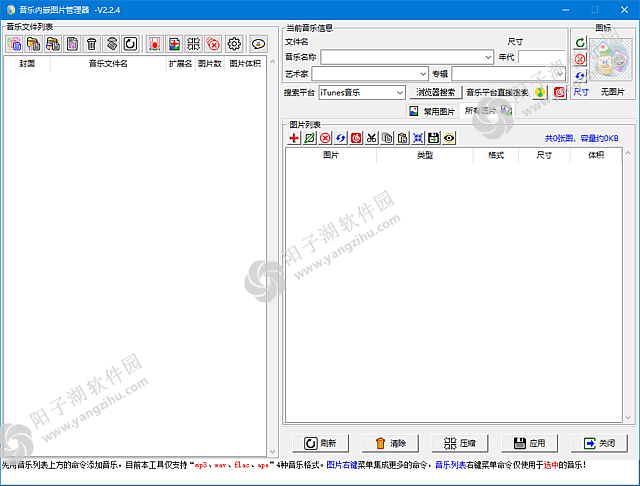
Task: Click the red X icon beside cover thumbnail
Action: point(580,60)
